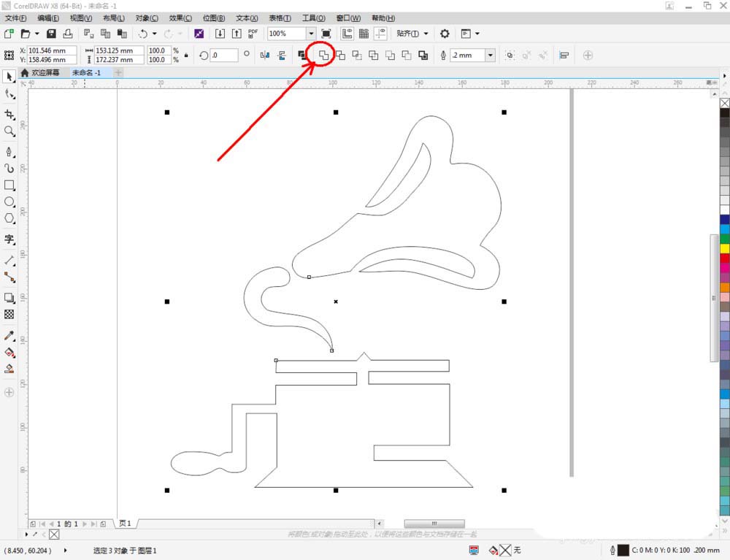This screenshot has width=730, height=560.
Task: Open the 编辑(E) menu
Action: click(48, 18)
